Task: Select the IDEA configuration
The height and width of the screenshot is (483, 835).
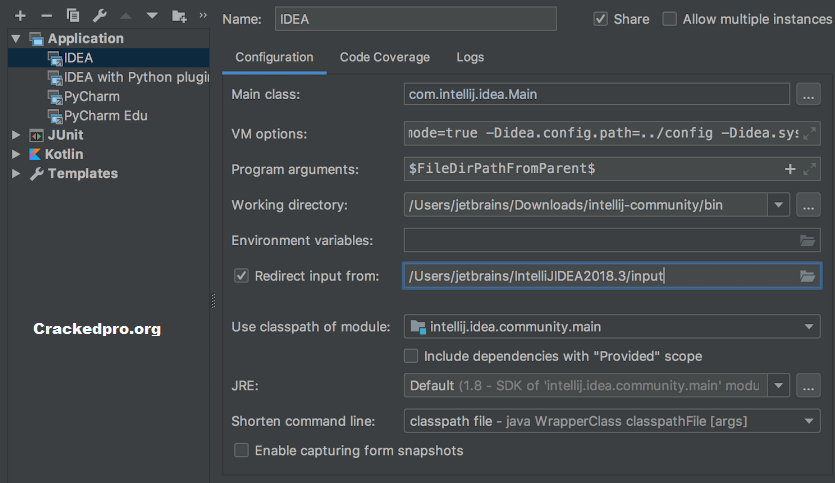Action: click(109, 58)
